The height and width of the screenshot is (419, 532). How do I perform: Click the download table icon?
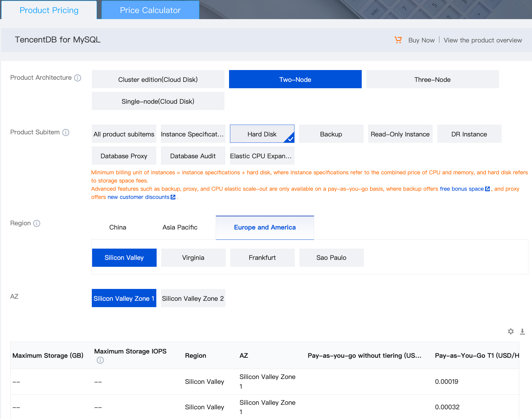(522, 331)
